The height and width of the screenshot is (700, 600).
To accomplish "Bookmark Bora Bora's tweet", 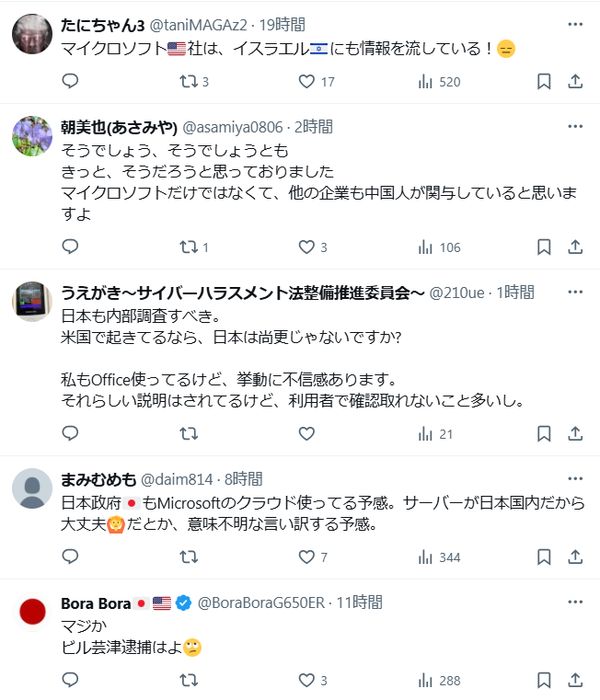I will coord(544,681).
